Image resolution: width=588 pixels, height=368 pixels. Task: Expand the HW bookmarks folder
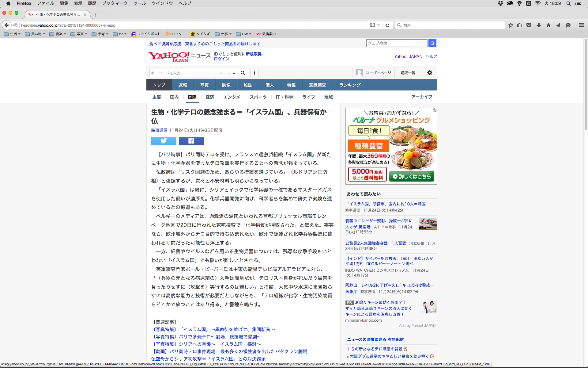coord(244,34)
